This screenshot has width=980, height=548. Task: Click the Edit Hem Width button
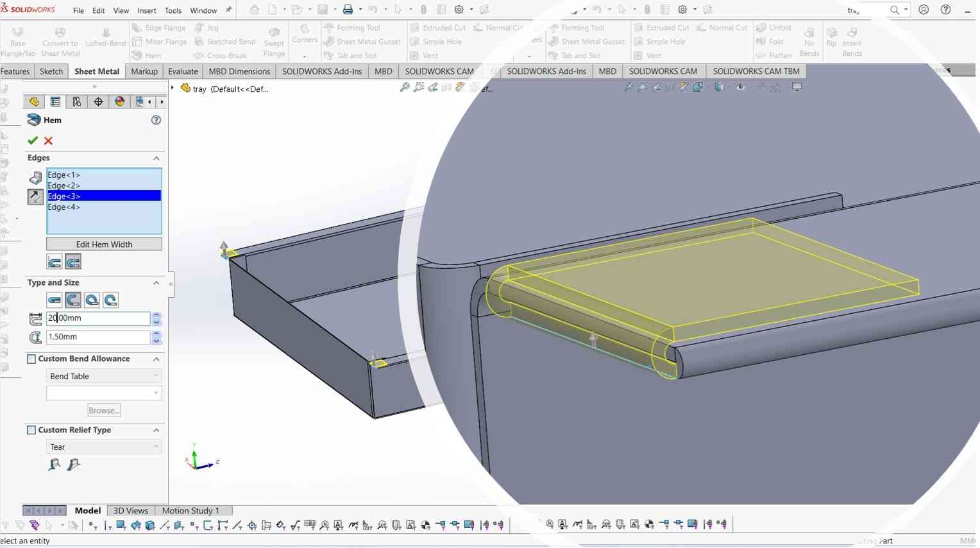[104, 244]
